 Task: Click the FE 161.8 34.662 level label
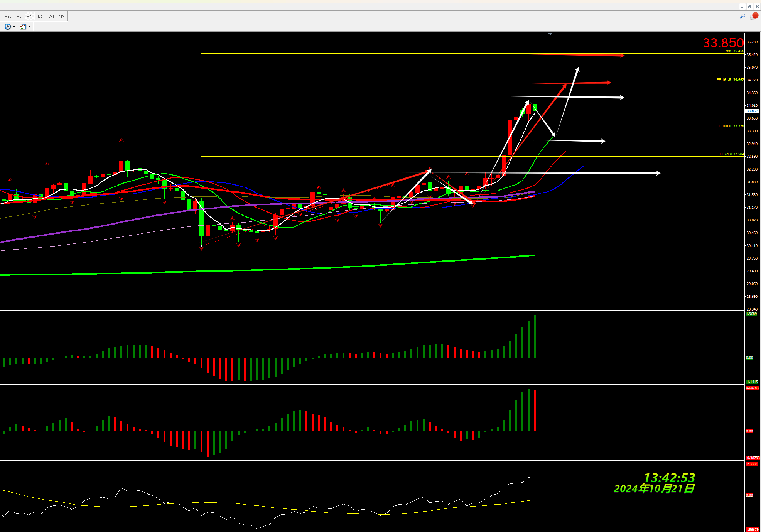[730, 80]
